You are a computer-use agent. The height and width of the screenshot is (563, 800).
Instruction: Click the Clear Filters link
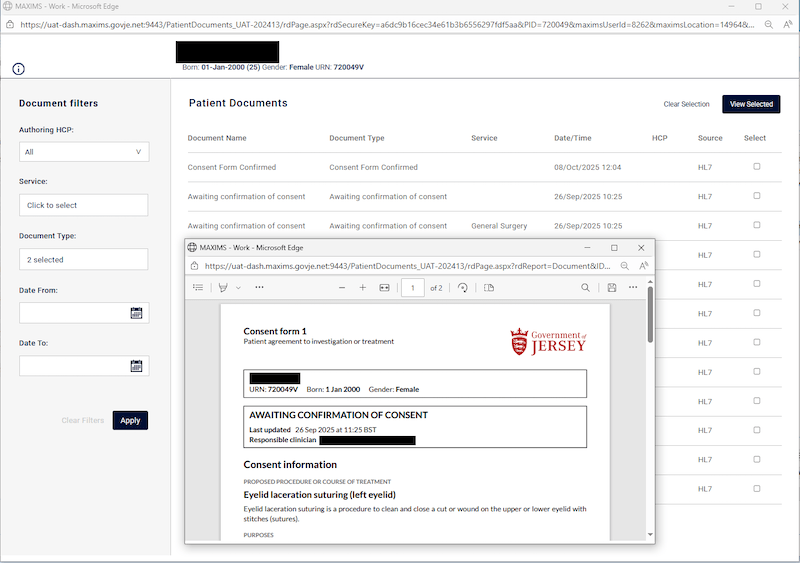tap(83, 420)
